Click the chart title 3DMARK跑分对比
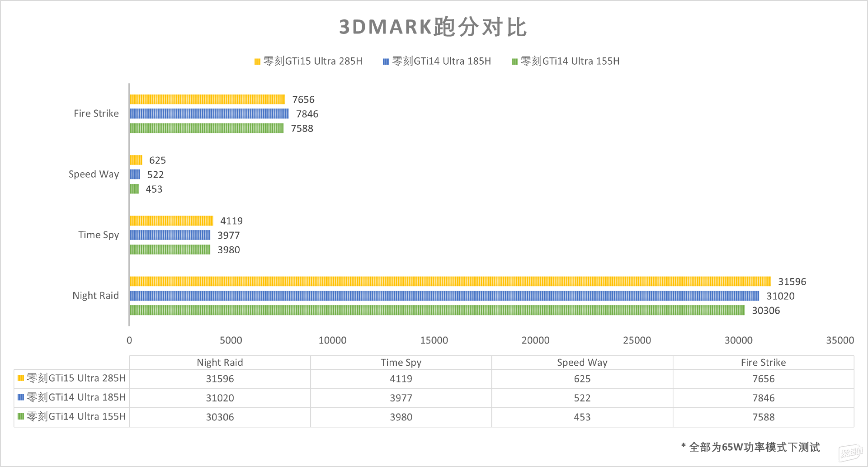 (x=433, y=27)
